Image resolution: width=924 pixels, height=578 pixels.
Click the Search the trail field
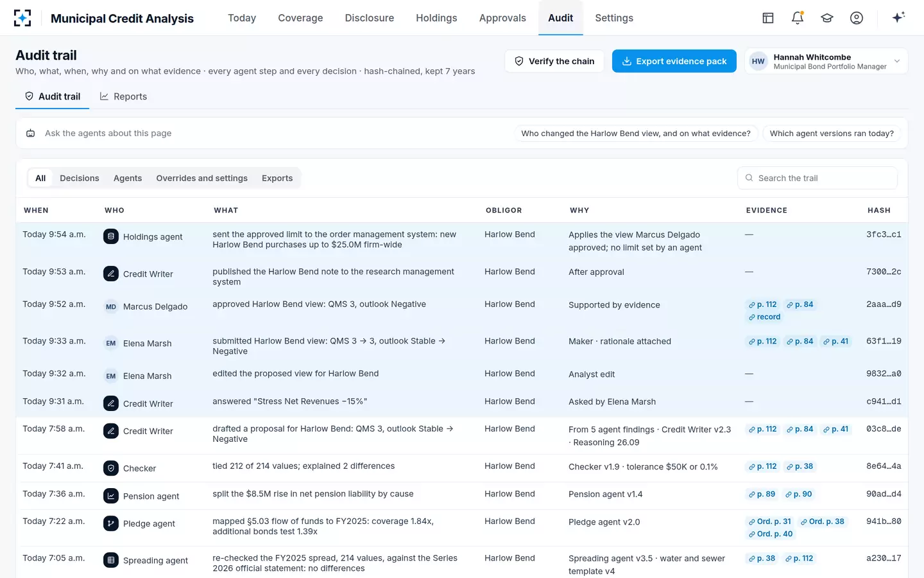tap(817, 178)
